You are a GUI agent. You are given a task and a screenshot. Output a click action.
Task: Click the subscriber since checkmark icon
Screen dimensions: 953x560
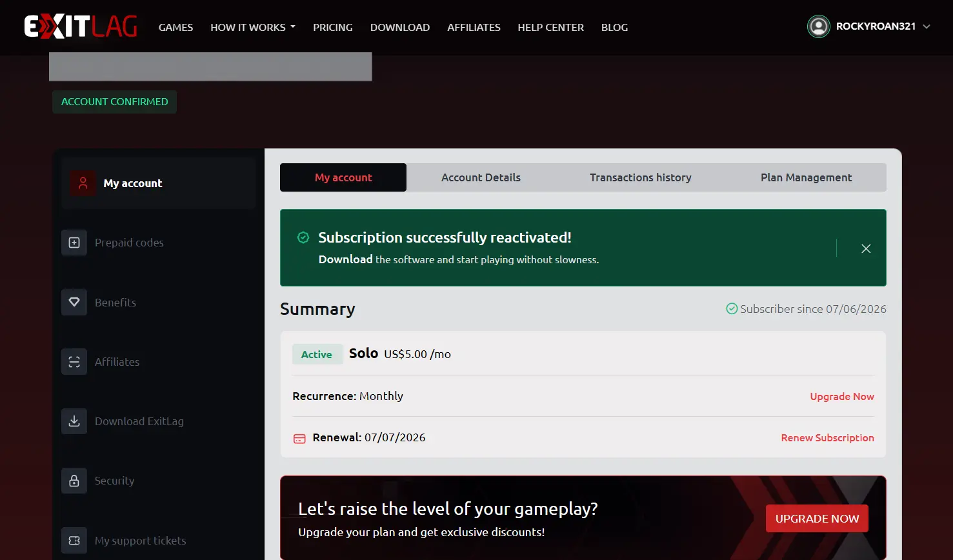tap(732, 309)
